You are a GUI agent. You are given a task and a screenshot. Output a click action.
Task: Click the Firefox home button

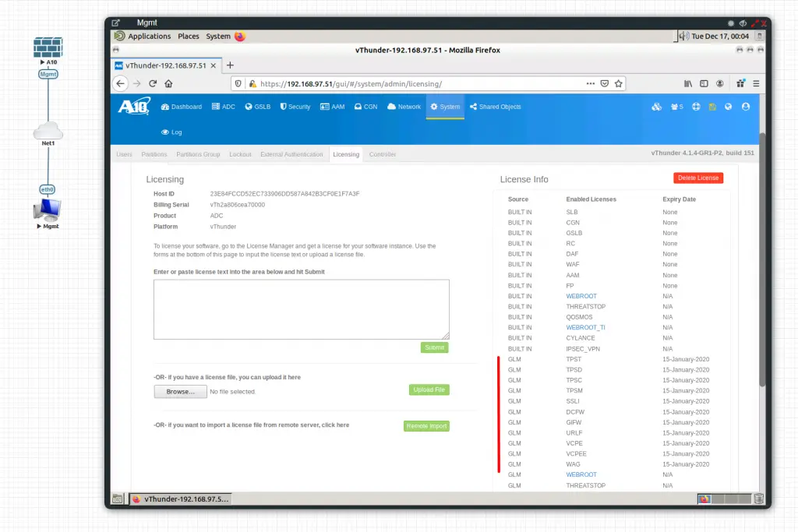168,83
